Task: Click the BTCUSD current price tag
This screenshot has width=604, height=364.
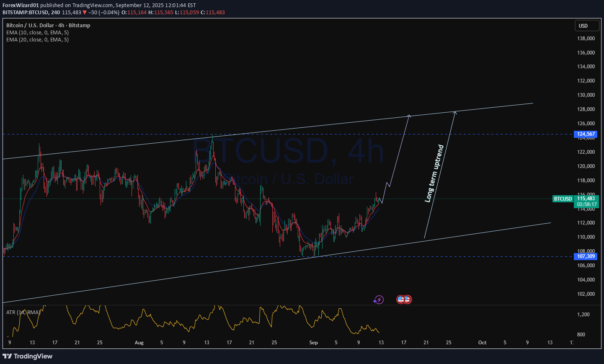Action: 563,199
